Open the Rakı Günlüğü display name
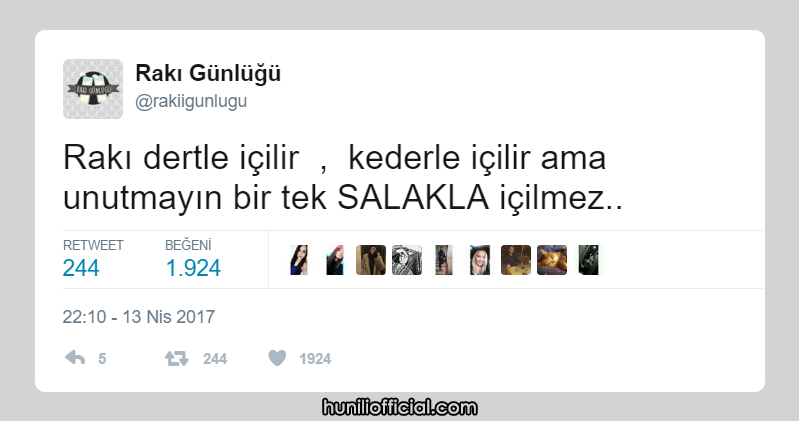Viewport: 799px width, 421px height. pos(208,74)
